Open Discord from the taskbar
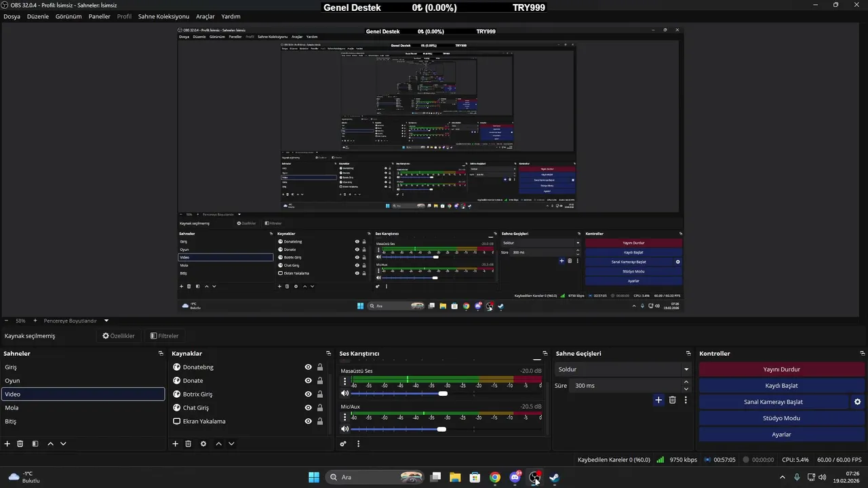Viewport: 868px width, 488px height. coord(515,477)
